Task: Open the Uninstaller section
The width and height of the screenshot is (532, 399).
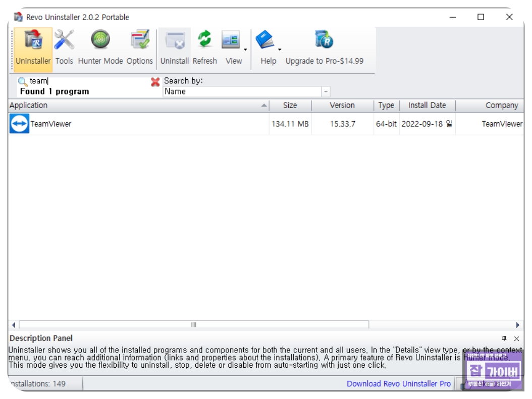Action: [x=33, y=49]
